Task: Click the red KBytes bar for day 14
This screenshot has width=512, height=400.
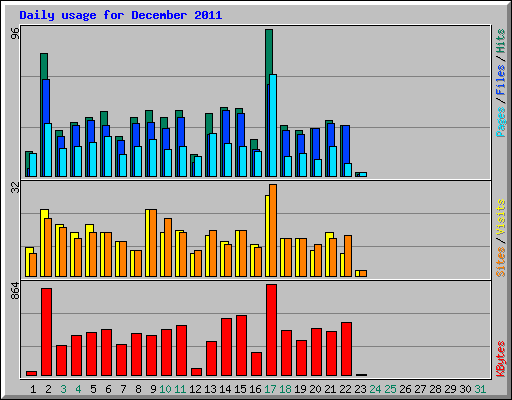Action: point(226,347)
